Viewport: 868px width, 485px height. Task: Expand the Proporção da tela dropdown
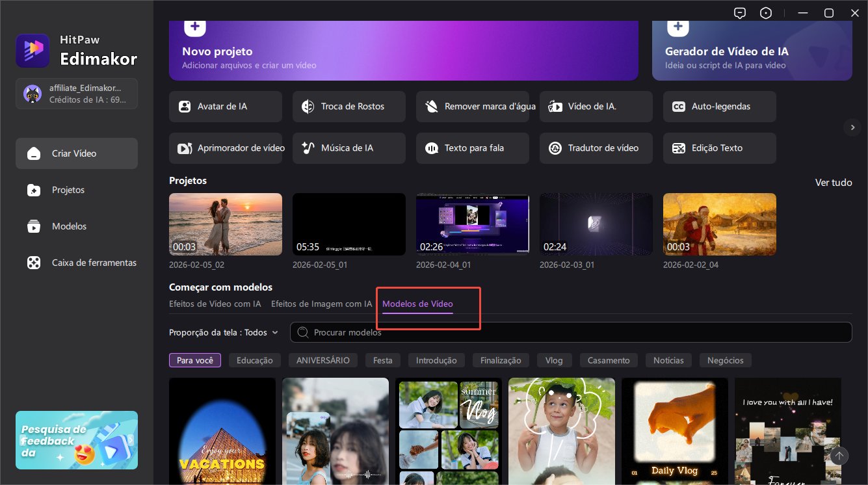point(224,332)
